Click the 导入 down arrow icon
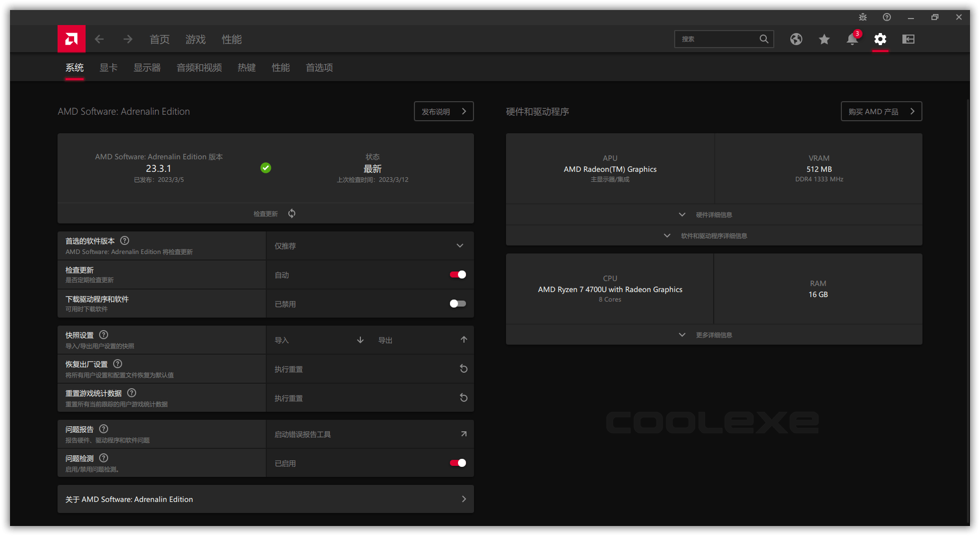 [x=360, y=340]
